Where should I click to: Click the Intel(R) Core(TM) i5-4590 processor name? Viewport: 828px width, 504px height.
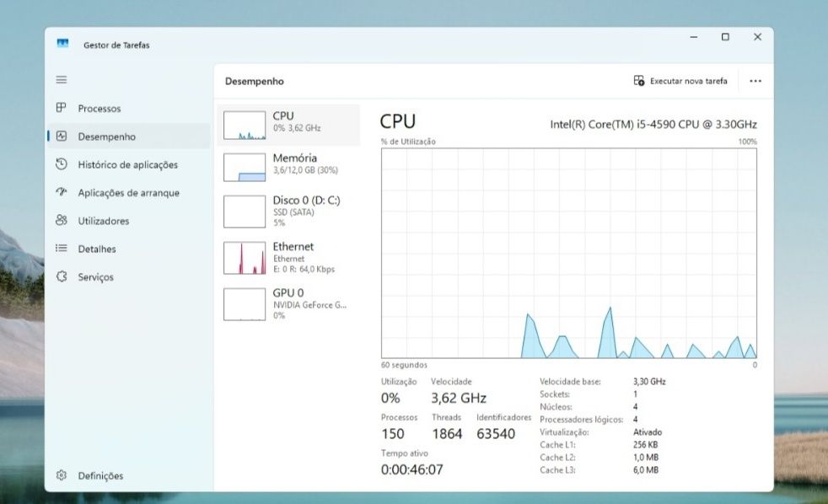[653, 125]
